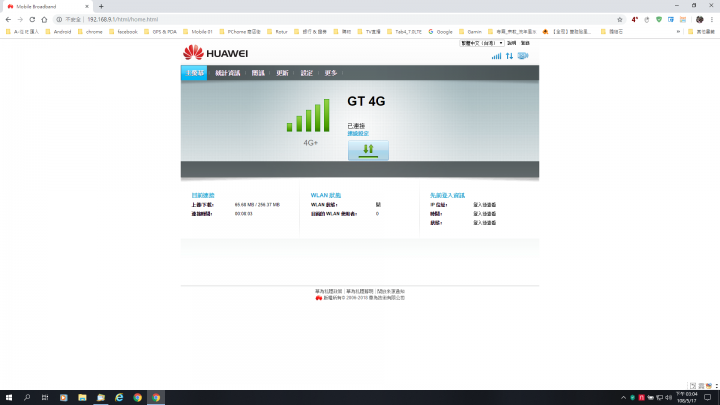Image resolution: width=720 pixels, height=405 pixels.
Task: Click the WLAN 狀態 heading link
Action: pos(326,196)
